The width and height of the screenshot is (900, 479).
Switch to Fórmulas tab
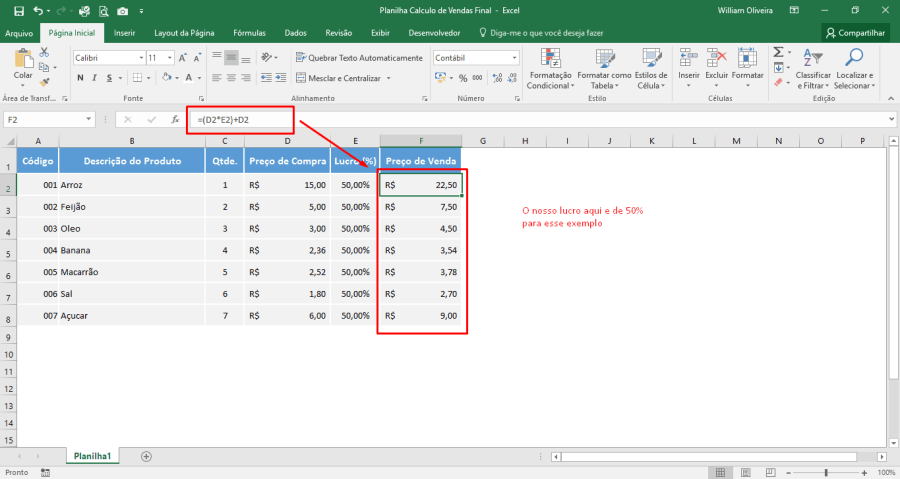tap(250, 33)
